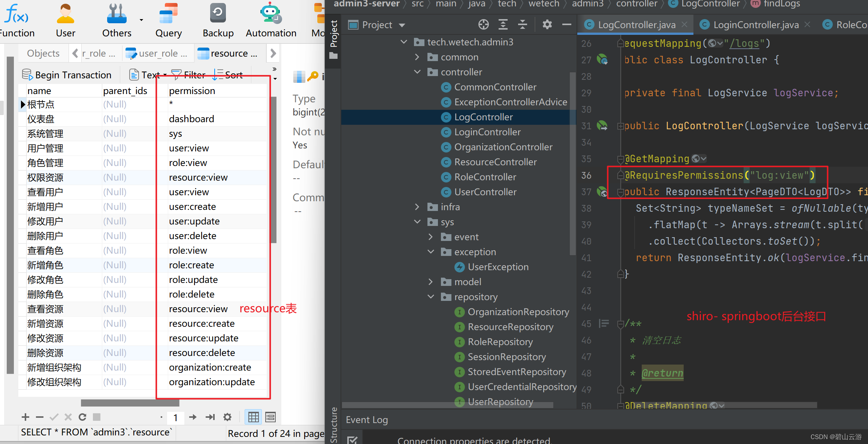Click the locate-in-project crosshair icon
Viewport: 868px width, 444px height.
[x=483, y=25]
